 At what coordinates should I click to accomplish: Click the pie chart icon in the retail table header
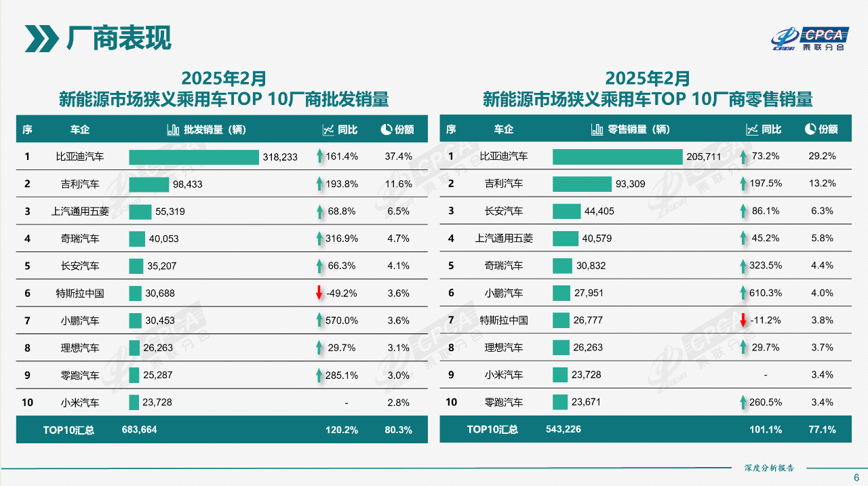[810, 129]
